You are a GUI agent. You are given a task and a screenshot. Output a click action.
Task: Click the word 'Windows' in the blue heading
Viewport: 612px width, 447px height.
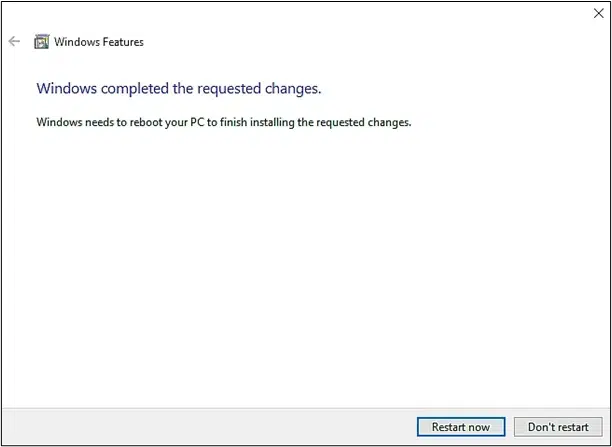[67, 89]
